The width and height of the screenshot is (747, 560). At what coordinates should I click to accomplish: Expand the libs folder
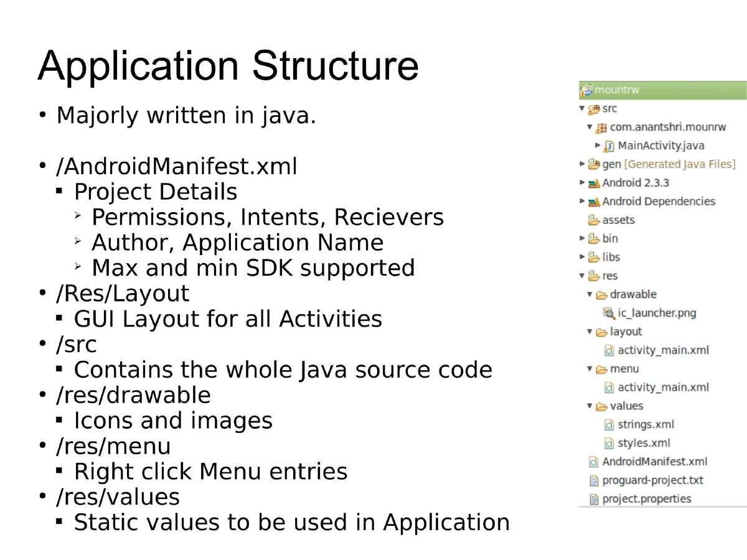pos(581,257)
